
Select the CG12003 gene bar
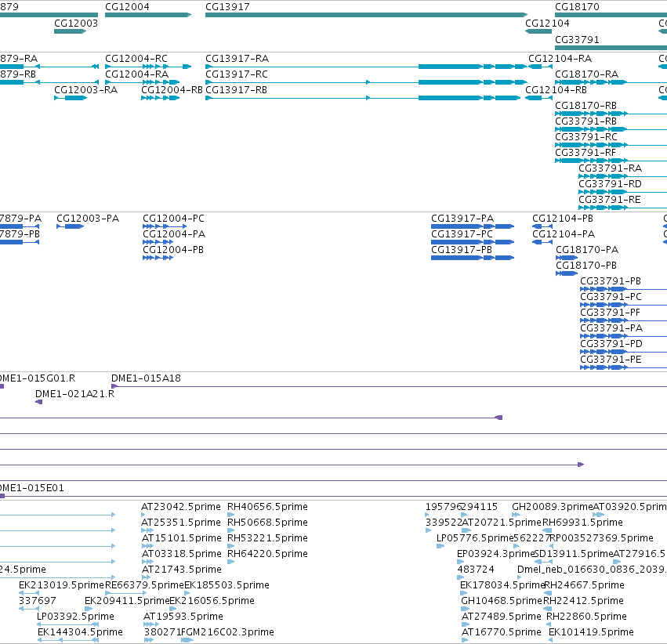(71, 31)
